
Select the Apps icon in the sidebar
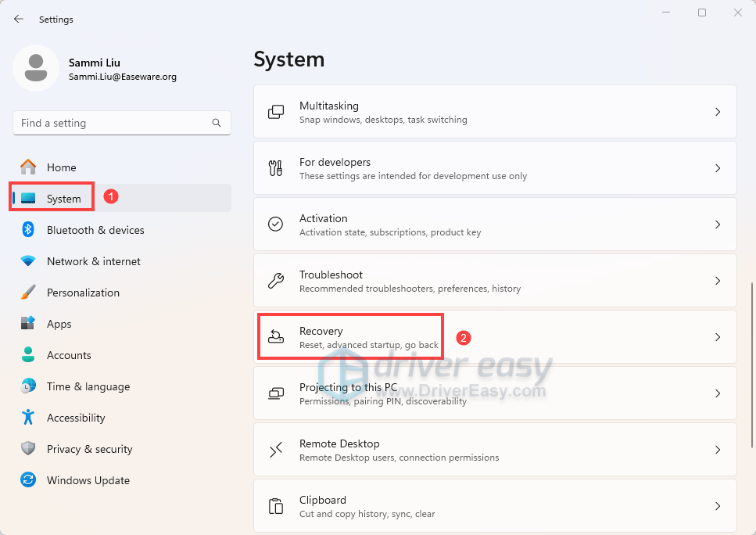tap(28, 323)
